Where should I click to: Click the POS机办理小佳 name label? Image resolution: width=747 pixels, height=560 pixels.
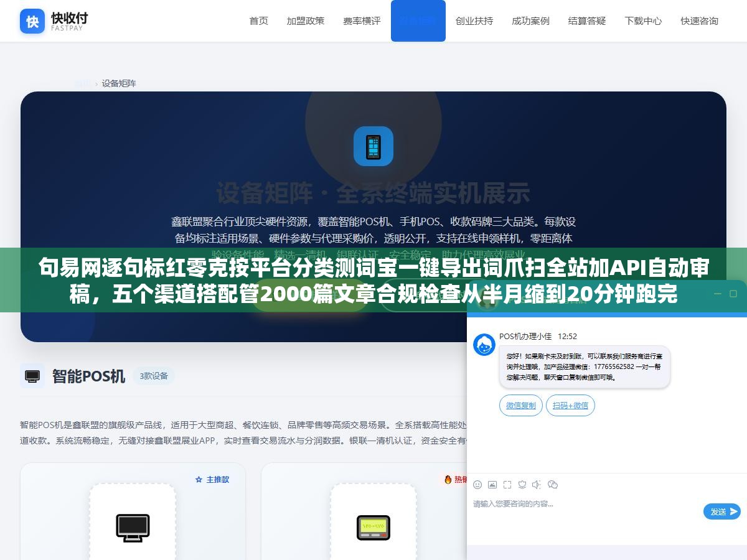click(525, 336)
